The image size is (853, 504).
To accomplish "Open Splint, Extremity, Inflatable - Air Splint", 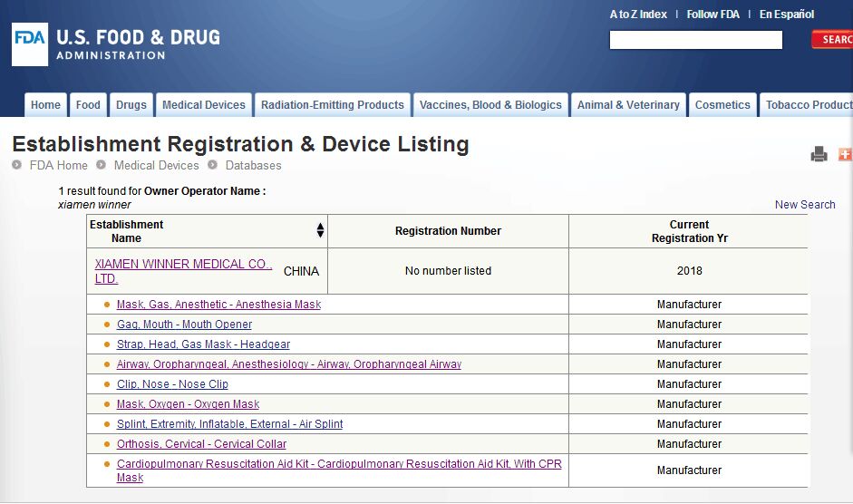I will tap(229, 424).
